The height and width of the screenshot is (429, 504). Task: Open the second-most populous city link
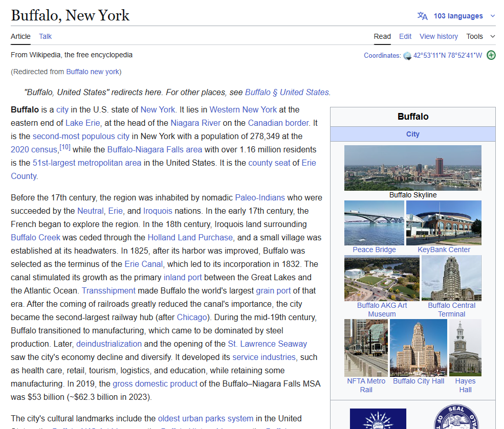coord(81,136)
